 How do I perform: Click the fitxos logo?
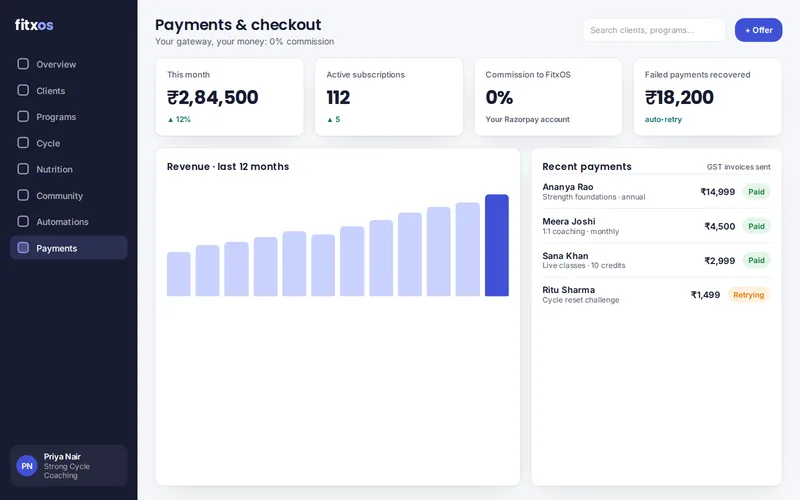(x=34, y=24)
